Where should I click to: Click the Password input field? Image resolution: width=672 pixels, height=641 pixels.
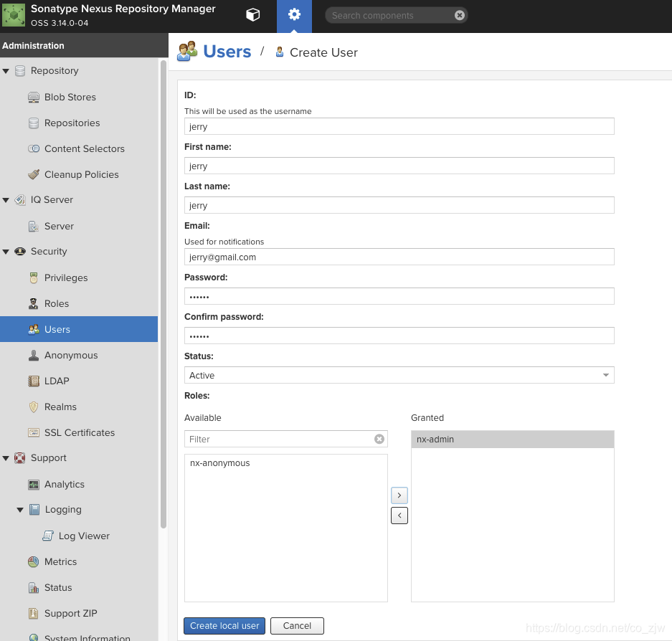pyautogui.click(x=399, y=296)
